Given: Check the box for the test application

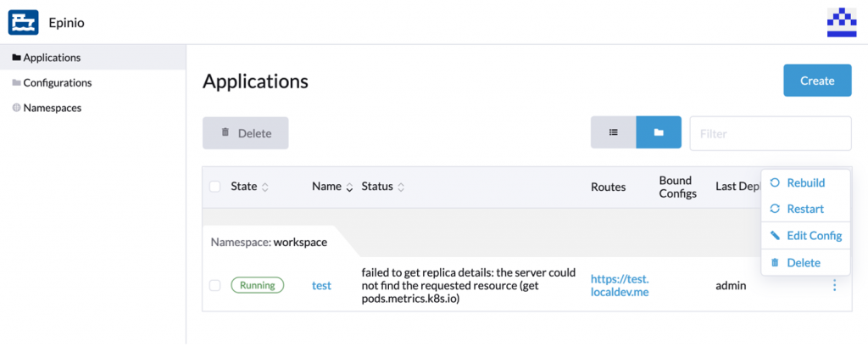Looking at the screenshot, I should pos(214,286).
